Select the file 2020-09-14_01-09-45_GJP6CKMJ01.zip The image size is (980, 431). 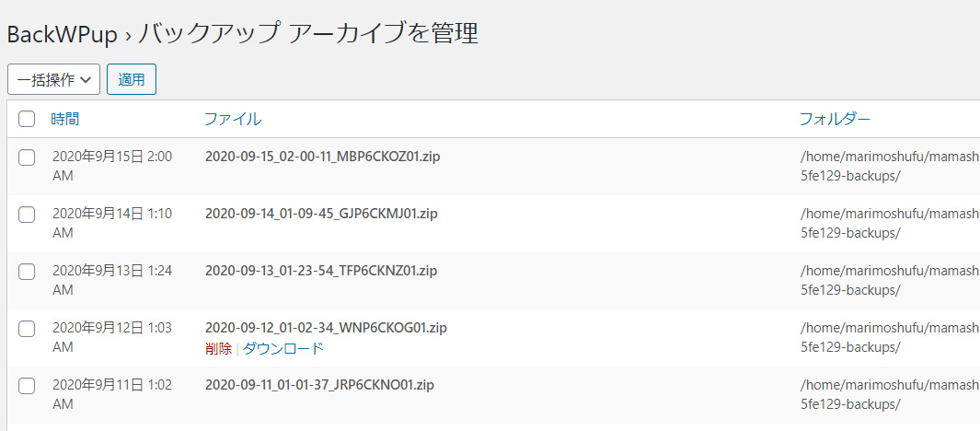(x=321, y=214)
